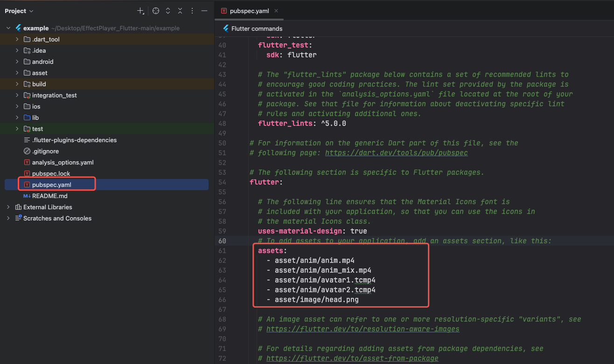Viewport: 614px width, 364px height.
Task: Expand the lib folder
Action: point(17,117)
